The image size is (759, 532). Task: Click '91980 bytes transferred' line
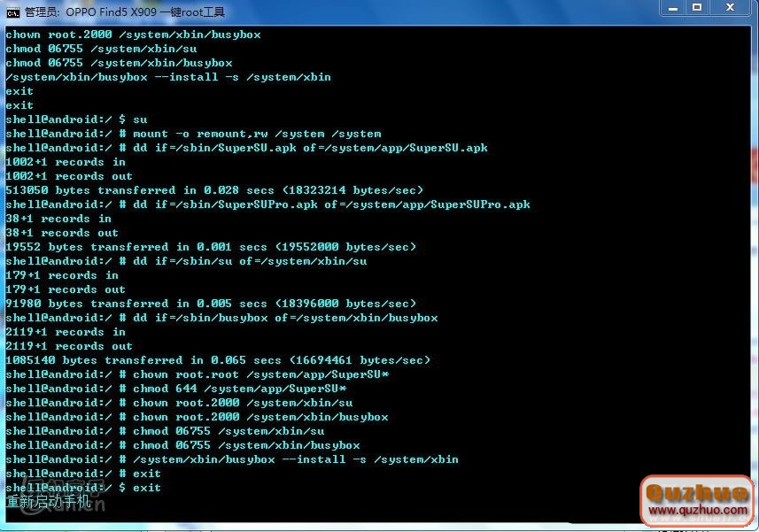211,304
